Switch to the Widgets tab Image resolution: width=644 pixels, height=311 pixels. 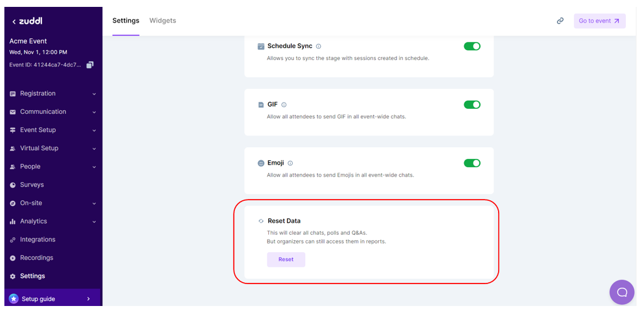tap(162, 21)
